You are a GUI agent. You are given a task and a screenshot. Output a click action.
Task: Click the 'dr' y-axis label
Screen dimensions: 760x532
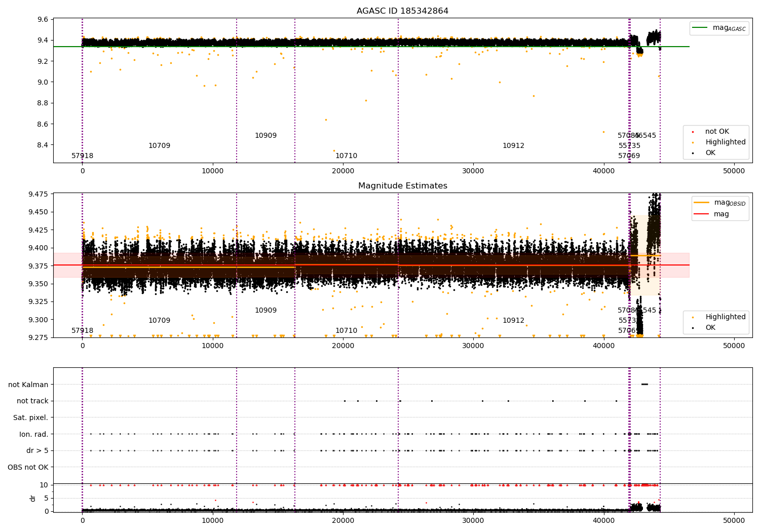click(x=32, y=498)
